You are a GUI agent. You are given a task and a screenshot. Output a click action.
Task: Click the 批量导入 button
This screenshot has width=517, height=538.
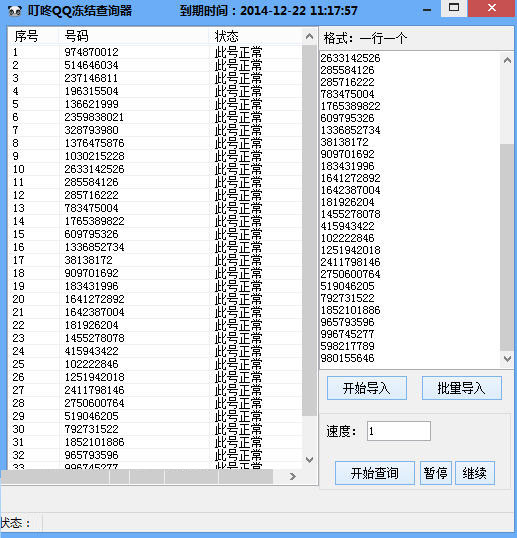[461, 388]
